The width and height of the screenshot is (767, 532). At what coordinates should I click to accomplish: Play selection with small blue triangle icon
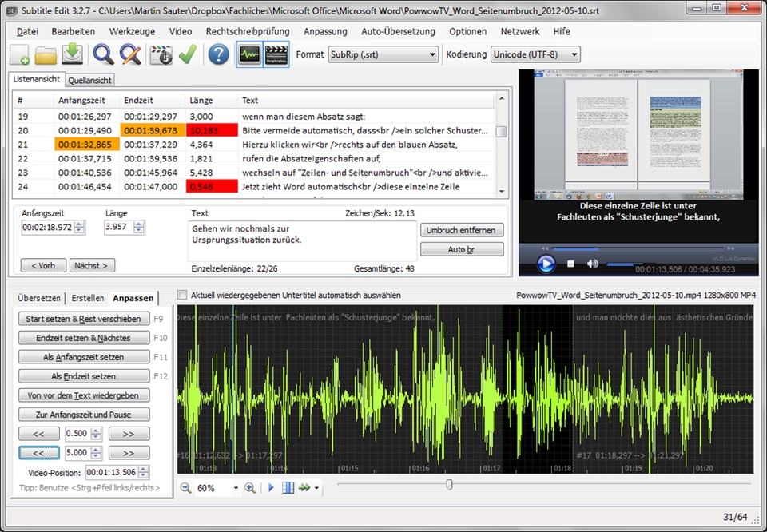(x=271, y=488)
